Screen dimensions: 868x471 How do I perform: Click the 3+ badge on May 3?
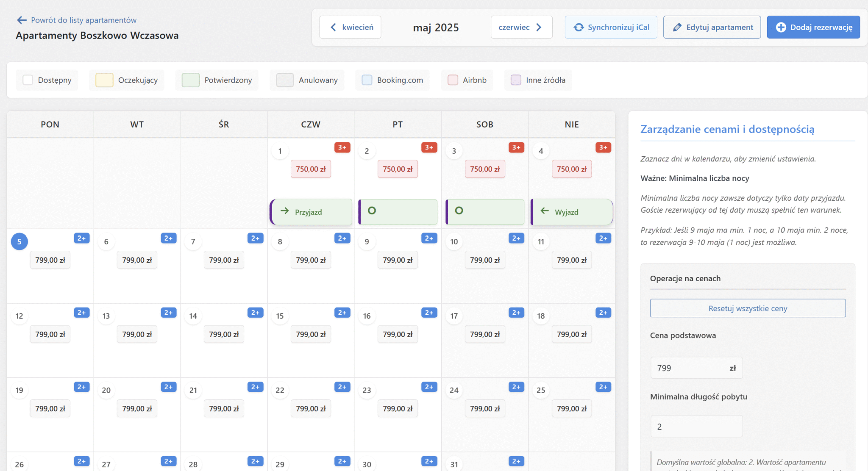point(516,147)
